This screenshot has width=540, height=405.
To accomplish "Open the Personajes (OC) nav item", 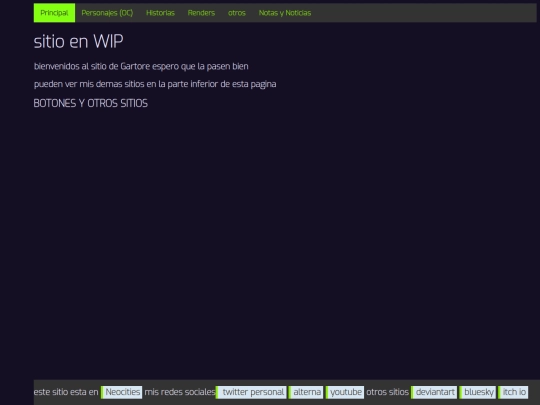I will pos(107,13).
